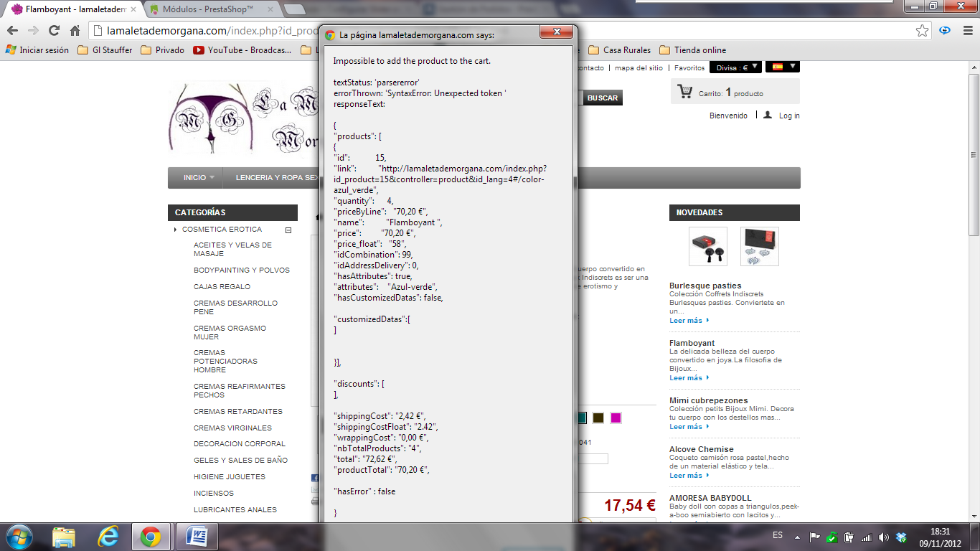Click the second Novedades product thumbnail
This screenshot has width=980, height=551.
[x=760, y=247]
